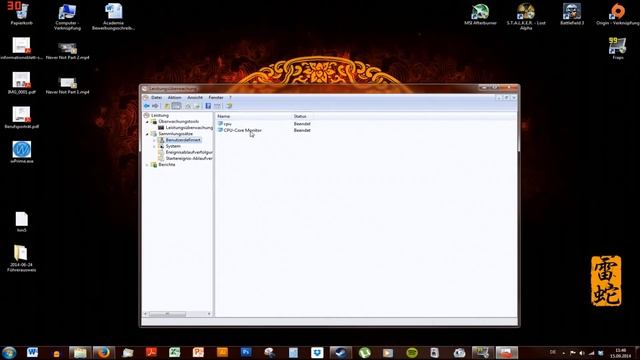The height and width of the screenshot is (360, 640).
Task: Open Dropbox from the taskbar
Action: (317, 353)
